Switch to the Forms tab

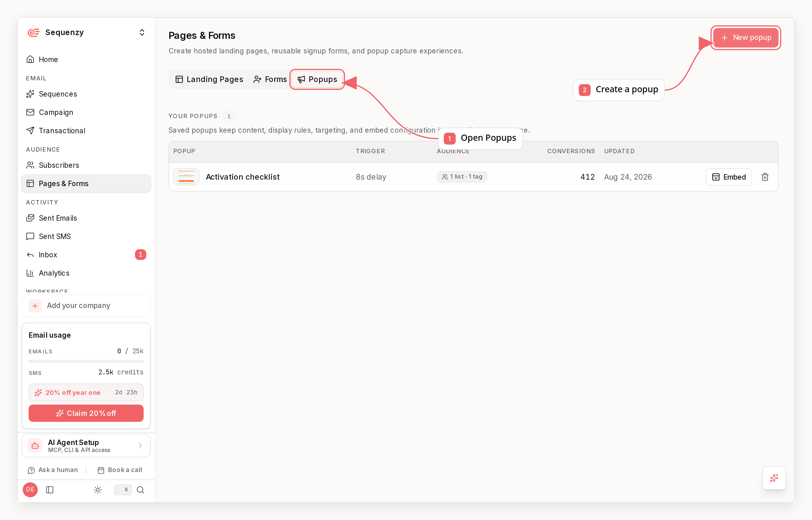tap(270, 79)
